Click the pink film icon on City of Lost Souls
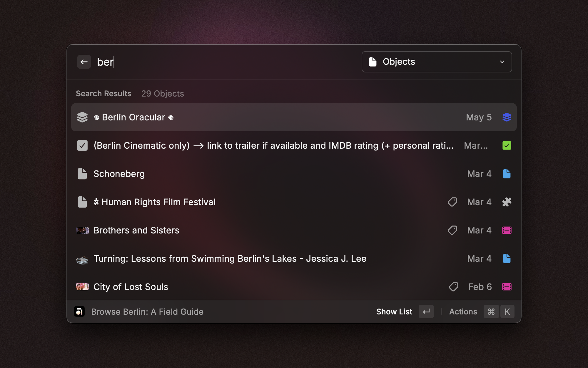 coord(507,287)
